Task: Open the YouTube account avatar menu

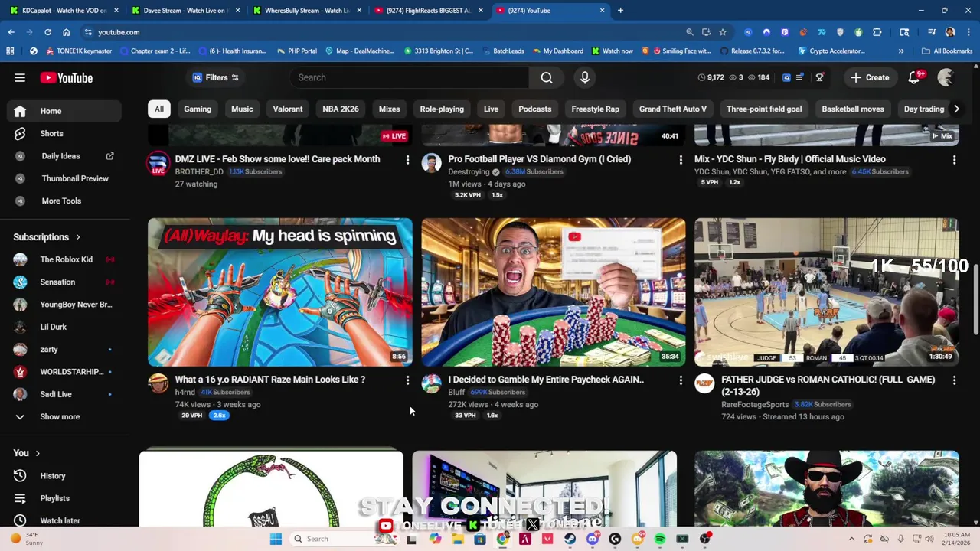Action: pos(946,77)
